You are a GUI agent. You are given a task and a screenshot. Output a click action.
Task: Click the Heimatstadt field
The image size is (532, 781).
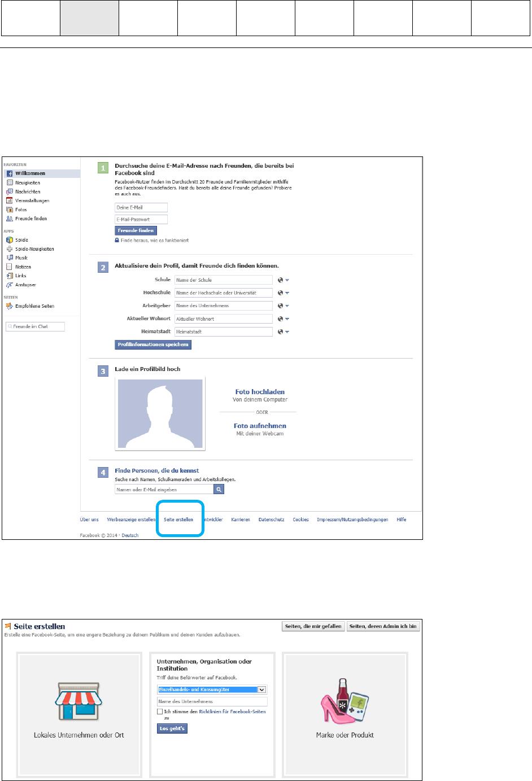(223, 331)
